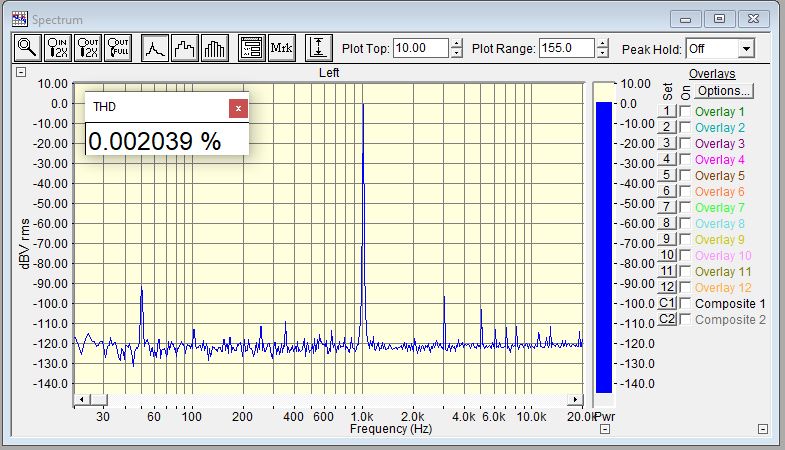Click composite Set button C2

tap(667, 319)
